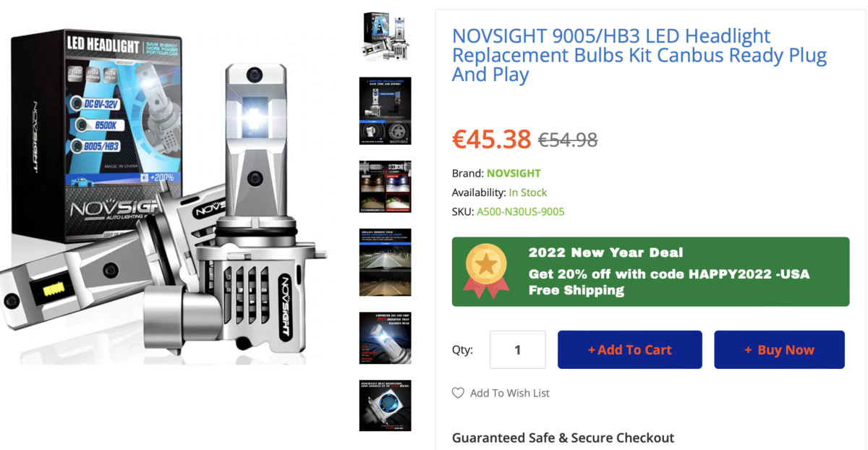Screen dimensions: 868x450
Task: Click the gold medal badge icon
Action: 486,271
